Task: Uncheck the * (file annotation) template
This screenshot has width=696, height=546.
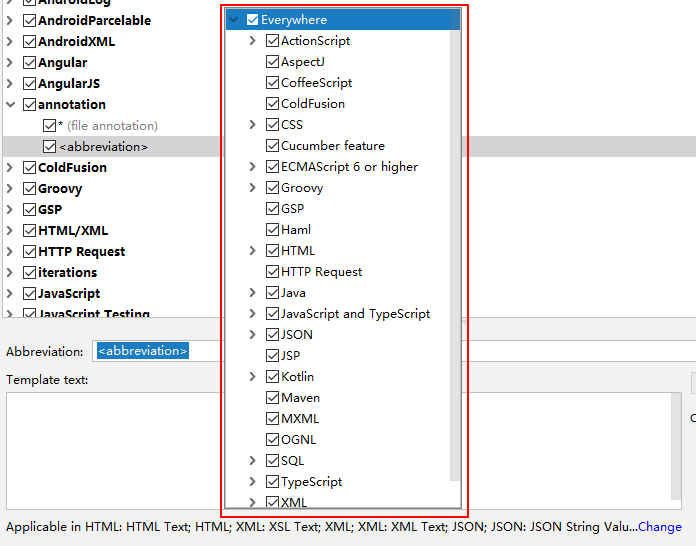Action: point(49,126)
